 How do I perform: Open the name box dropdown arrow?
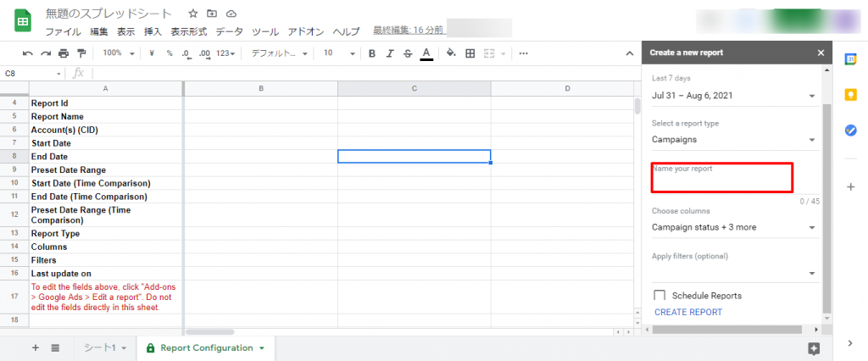pos(58,74)
